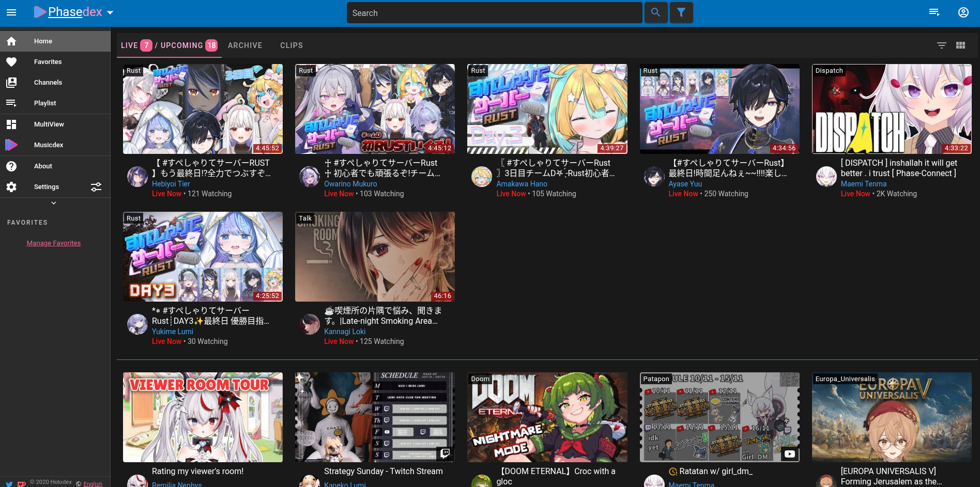Click Owarino Mukuro channel avatar

click(310, 177)
